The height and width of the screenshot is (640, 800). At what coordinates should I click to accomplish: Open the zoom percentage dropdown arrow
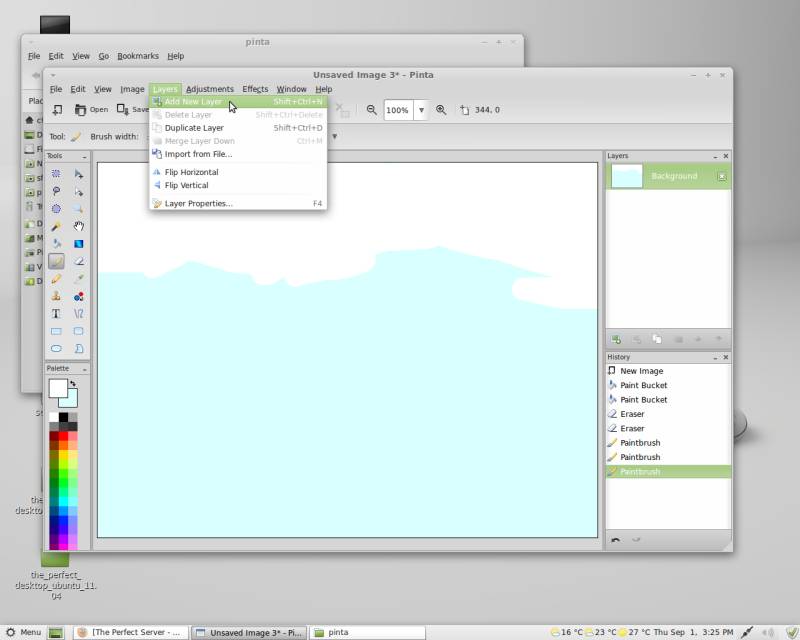(421, 110)
